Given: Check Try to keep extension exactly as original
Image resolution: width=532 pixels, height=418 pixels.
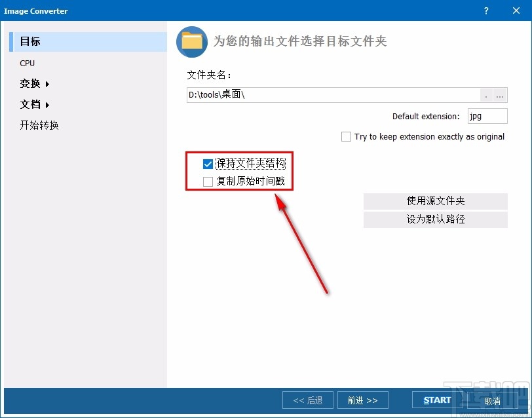Looking at the screenshot, I should 346,137.
